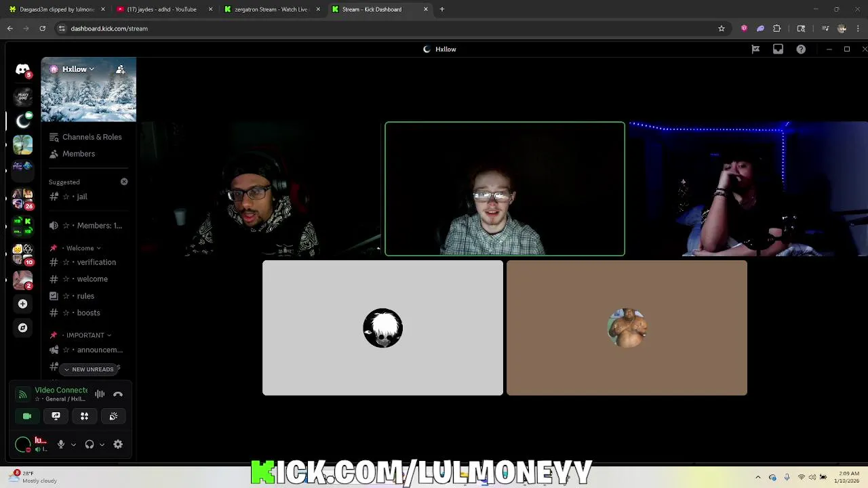Open the Members voice channel

pyautogui.click(x=87, y=226)
